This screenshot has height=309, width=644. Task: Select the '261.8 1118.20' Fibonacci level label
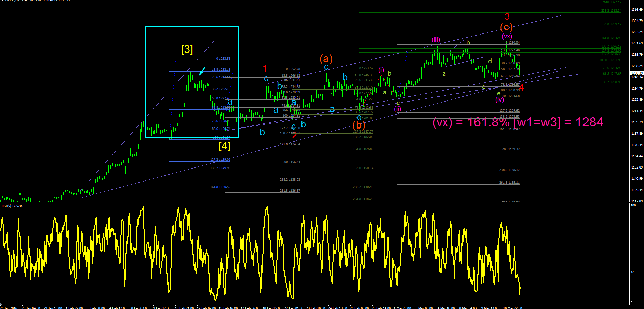363,199
